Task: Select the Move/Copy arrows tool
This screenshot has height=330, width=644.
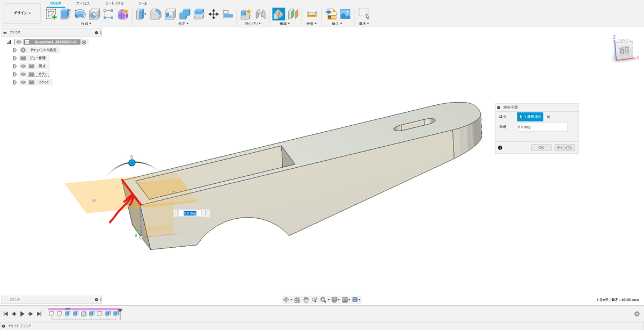Action: pyautogui.click(x=213, y=15)
